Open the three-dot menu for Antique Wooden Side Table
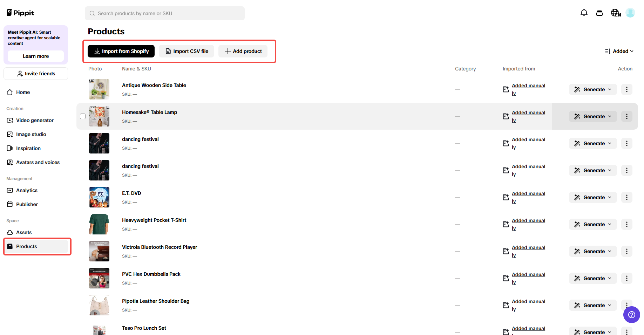The height and width of the screenshot is (335, 644). 627,89
